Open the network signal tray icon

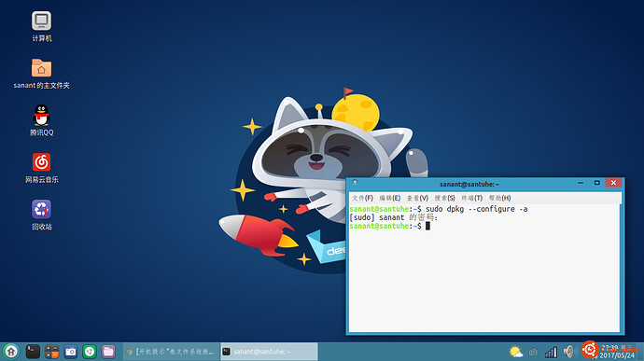(551, 352)
